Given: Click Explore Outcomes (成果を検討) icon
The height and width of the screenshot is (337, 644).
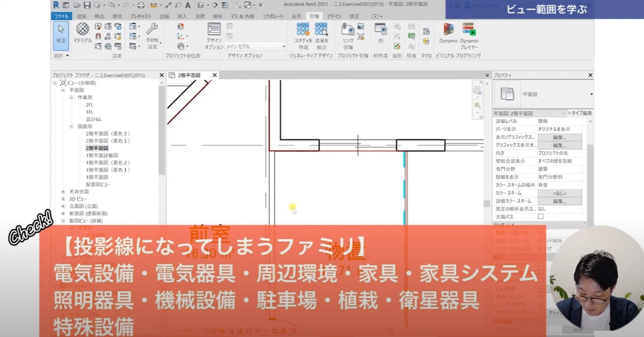Looking at the screenshot, I should [x=321, y=35].
